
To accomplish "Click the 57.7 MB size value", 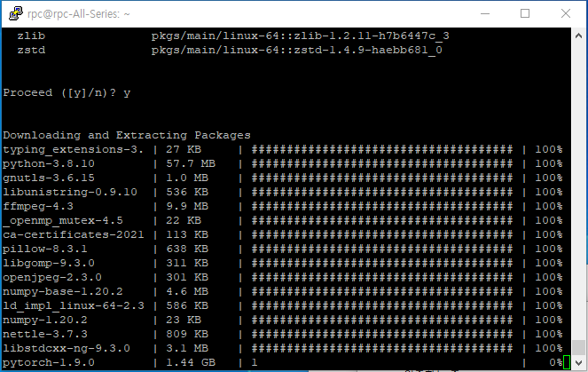I will click(x=191, y=163).
